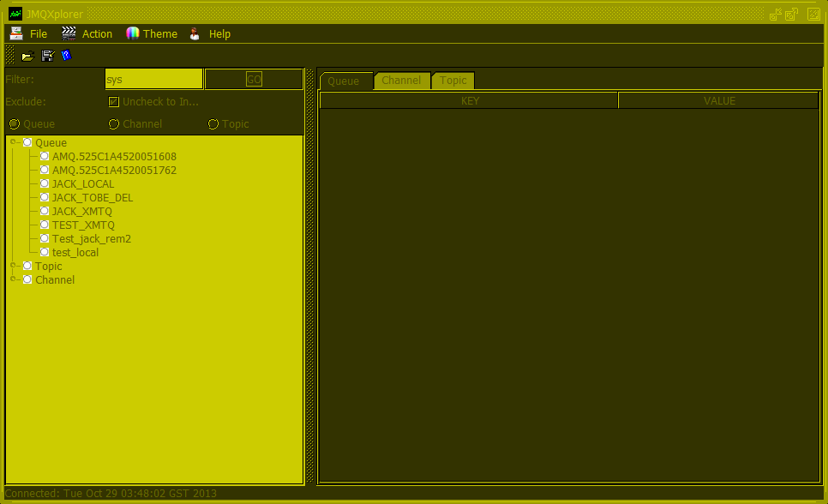Screen dimensions: 828x504
Task: Select the Channel radio button
Action: click(x=114, y=123)
